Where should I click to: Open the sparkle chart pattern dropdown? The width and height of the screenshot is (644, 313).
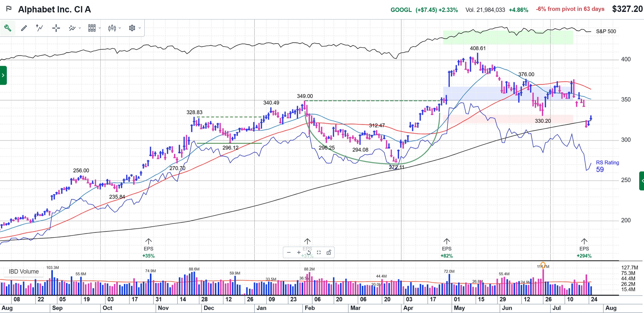[x=75, y=28]
